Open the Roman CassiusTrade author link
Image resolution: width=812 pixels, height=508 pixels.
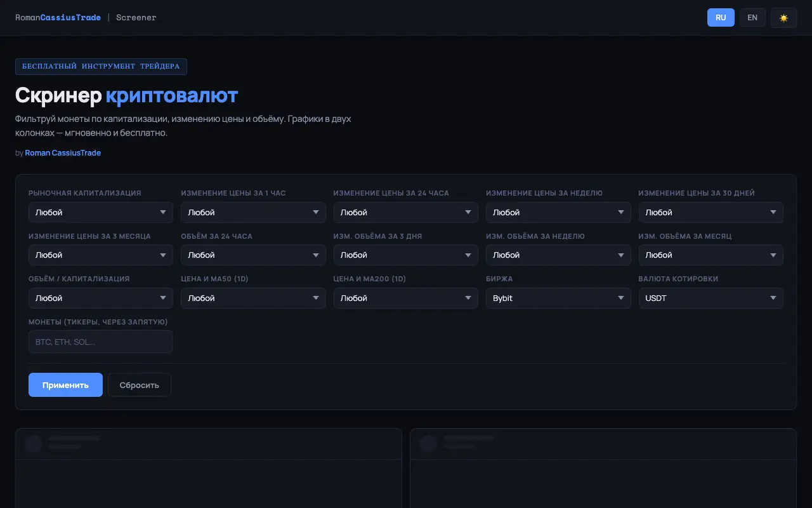(x=63, y=153)
